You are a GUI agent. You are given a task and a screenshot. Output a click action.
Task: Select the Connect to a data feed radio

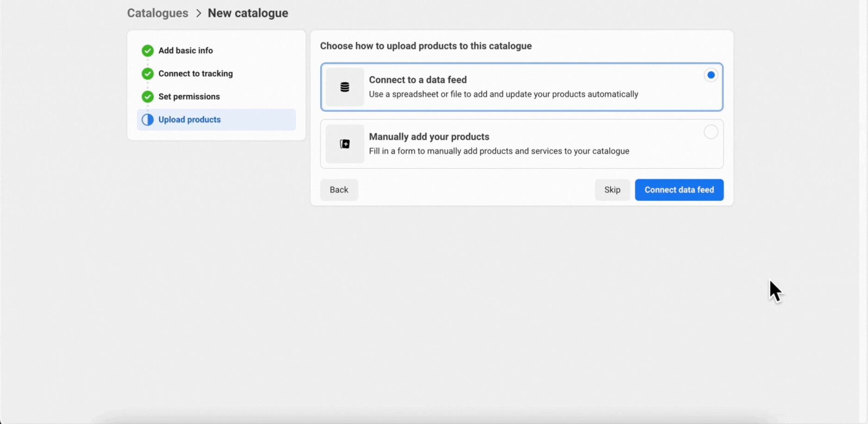point(711,75)
